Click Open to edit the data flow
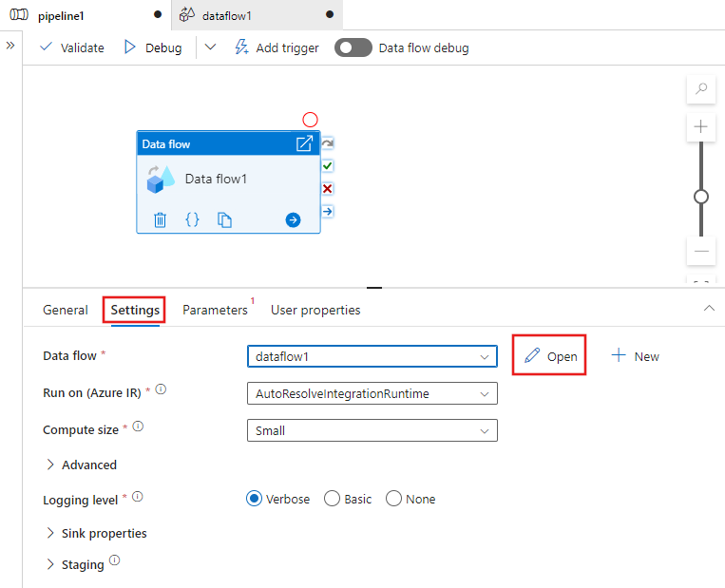 550,356
